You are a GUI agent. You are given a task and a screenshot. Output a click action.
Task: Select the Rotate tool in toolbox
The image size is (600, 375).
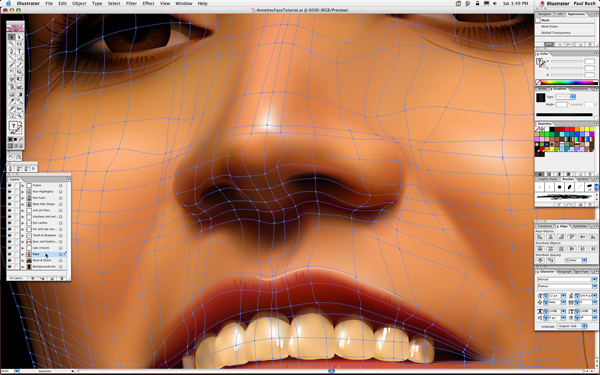pos(11,72)
